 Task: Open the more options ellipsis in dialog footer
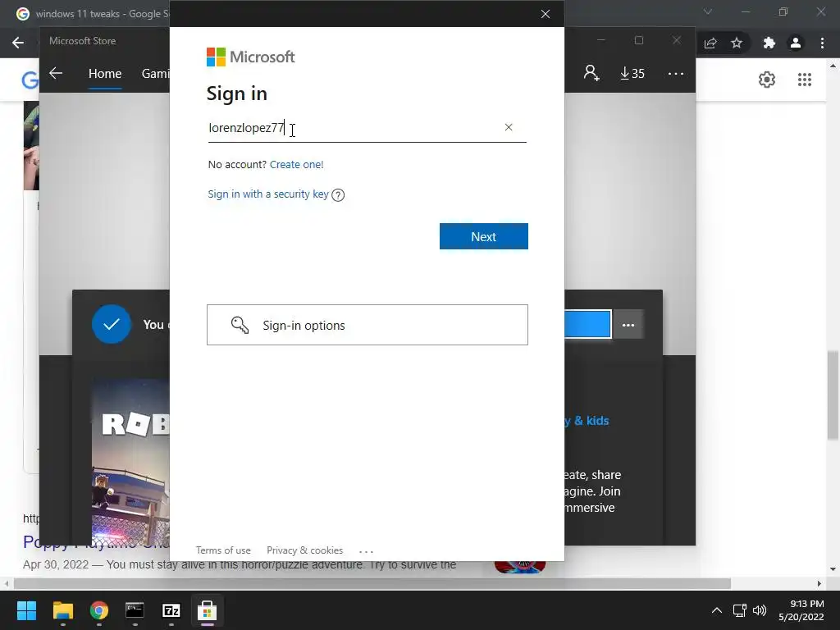(367, 551)
